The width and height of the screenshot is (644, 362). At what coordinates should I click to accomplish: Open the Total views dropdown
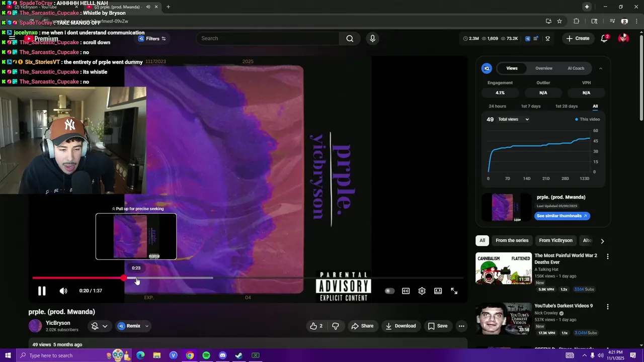514,119
